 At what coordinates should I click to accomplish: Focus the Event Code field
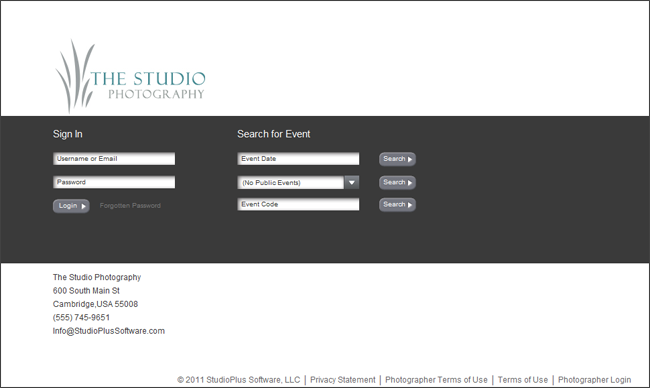pos(298,204)
